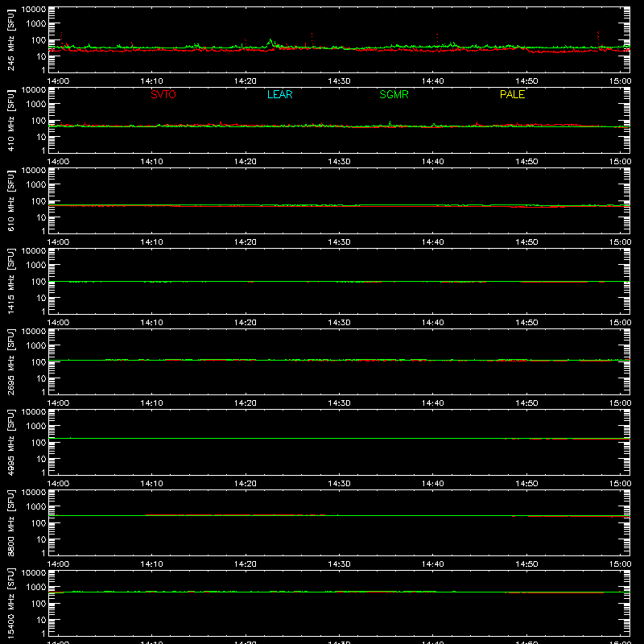Click 14:10 label under the 245 MHz panel
Image resolution: width=644 pixels, height=644 pixels.
151,81
